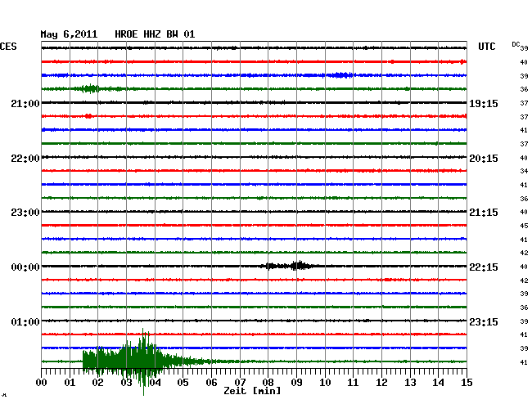Select the 22:00 local time label
The height and width of the screenshot is (404, 532).
click(x=25, y=159)
